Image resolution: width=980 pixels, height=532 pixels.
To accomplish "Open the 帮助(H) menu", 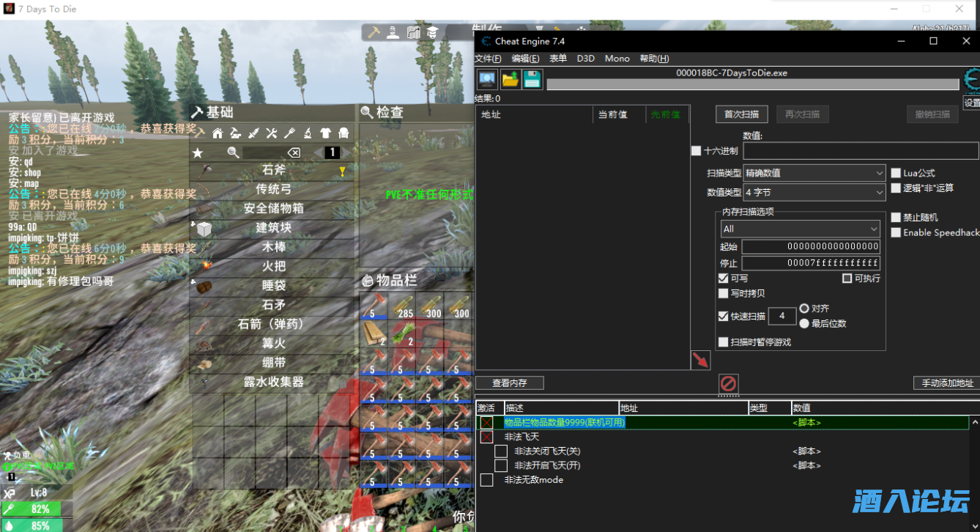I will coord(655,59).
